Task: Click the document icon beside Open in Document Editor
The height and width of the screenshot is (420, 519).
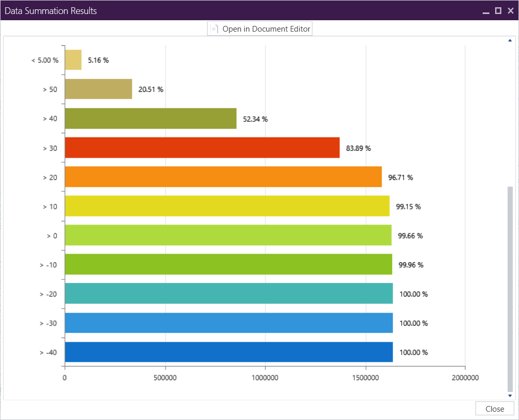Action: click(x=214, y=29)
